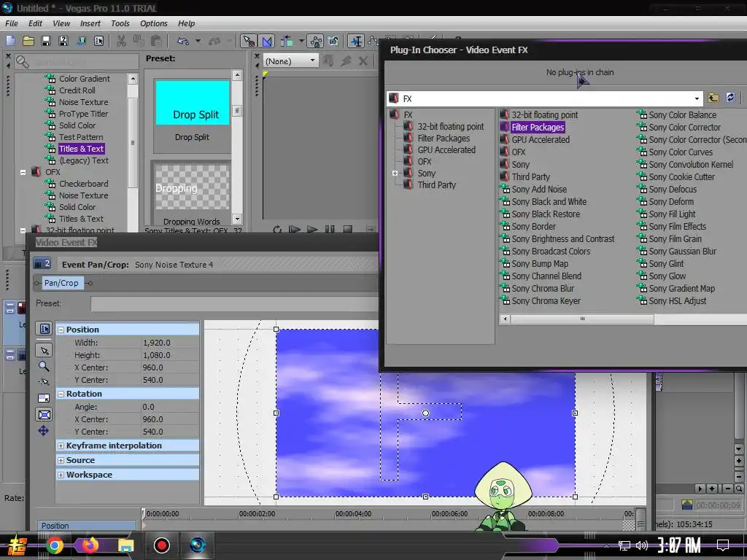Click the Undo arrow icon
The image size is (747, 560).
coord(183,41)
